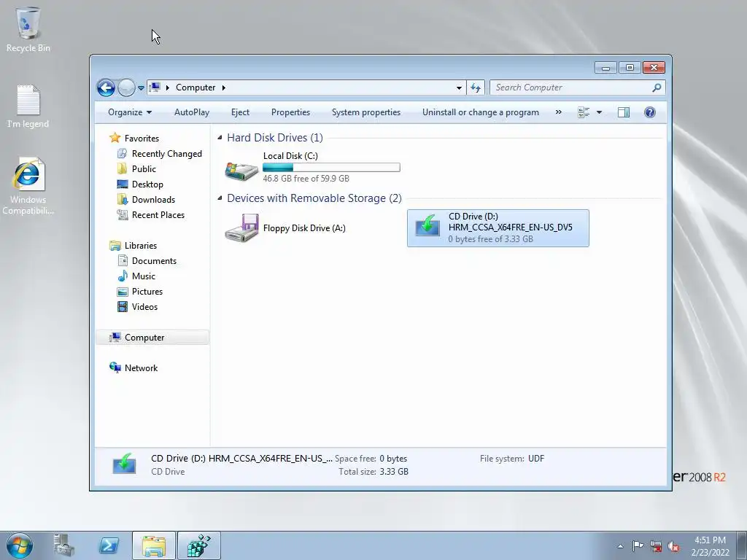Click the Music note icon

123,276
